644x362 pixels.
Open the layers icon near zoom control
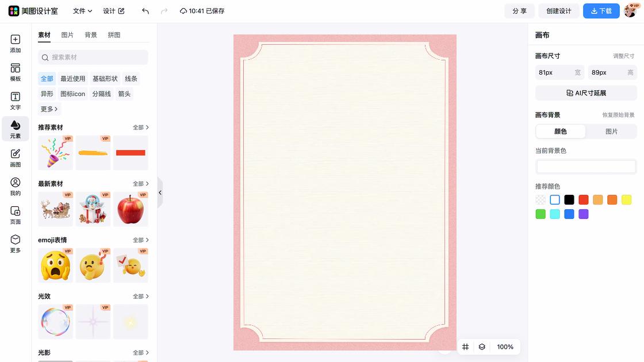pos(482,346)
